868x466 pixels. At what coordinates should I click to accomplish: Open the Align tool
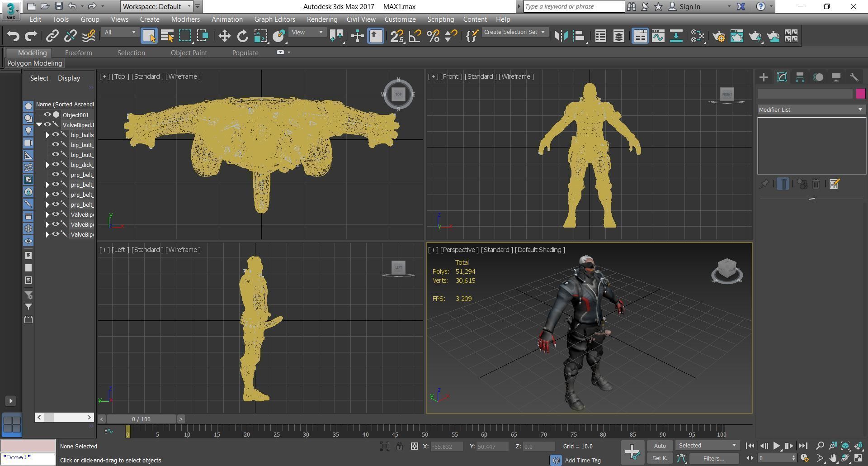tap(579, 36)
